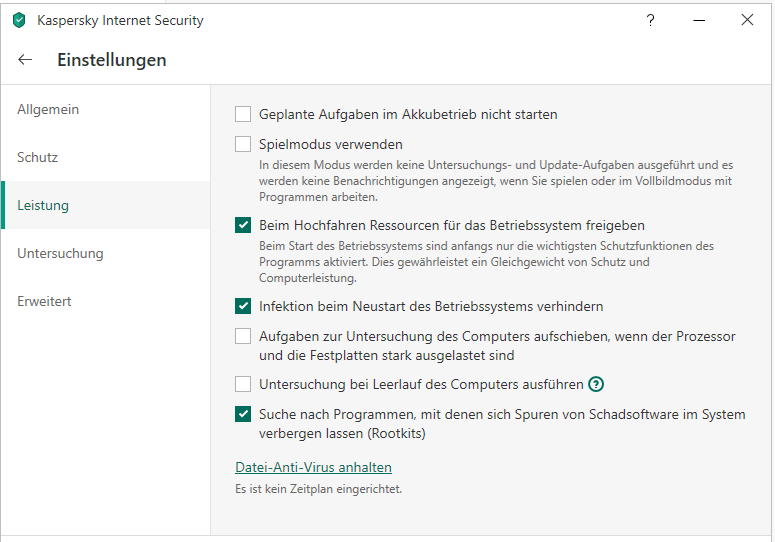Click the Kaspersky shield logo icon
This screenshot has width=775, height=542.
click(19, 20)
